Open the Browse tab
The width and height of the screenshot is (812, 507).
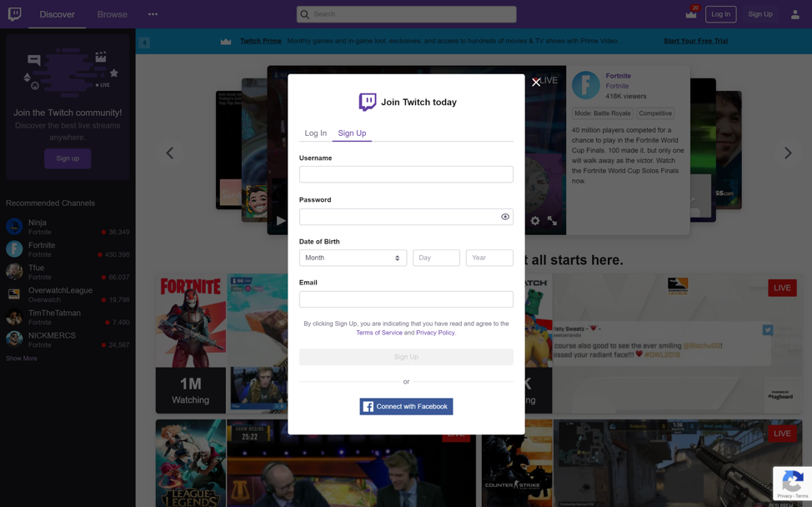pos(113,14)
